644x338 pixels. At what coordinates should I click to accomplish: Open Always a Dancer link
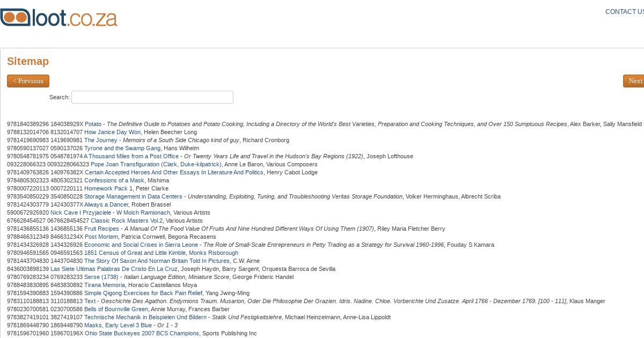pyautogui.click(x=106, y=204)
